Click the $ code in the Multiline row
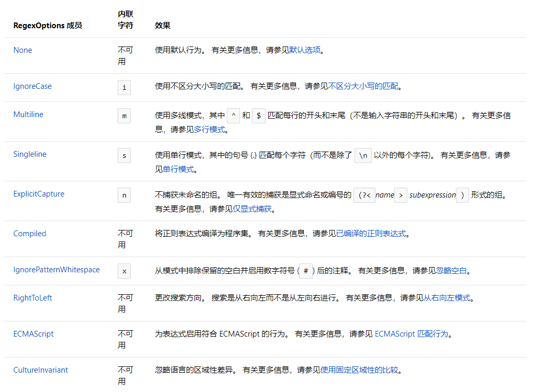The height and width of the screenshot is (392, 538). [259, 116]
